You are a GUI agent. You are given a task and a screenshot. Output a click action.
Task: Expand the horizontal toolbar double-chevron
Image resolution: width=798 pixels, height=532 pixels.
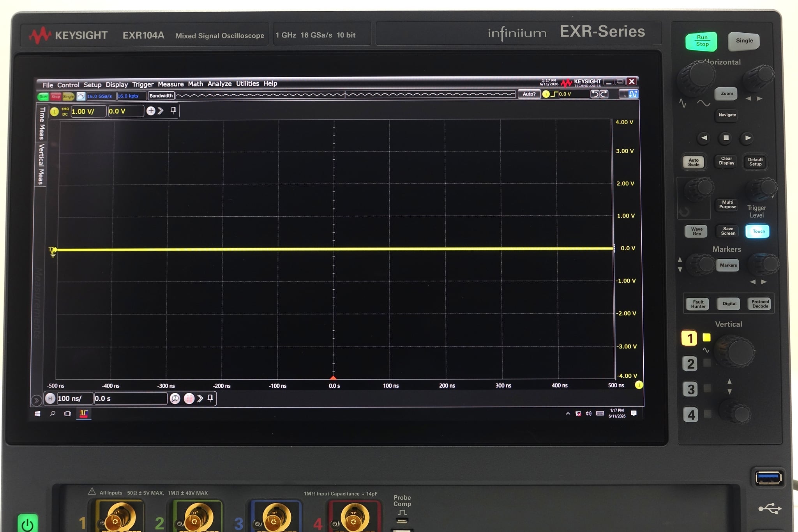(x=200, y=398)
